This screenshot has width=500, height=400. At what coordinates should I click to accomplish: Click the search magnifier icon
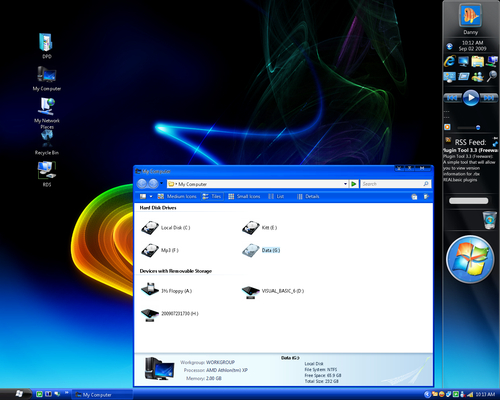tap(426, 184)
